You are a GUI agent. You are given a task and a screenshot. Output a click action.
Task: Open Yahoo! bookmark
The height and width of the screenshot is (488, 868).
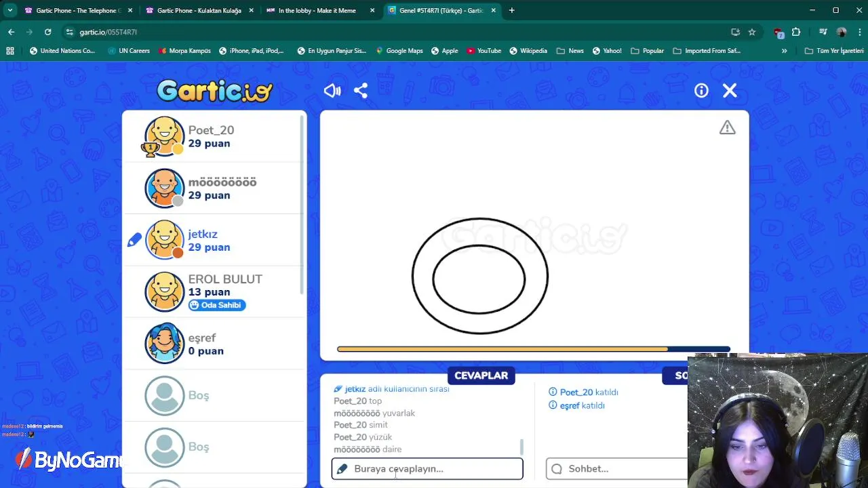(606, 51)
